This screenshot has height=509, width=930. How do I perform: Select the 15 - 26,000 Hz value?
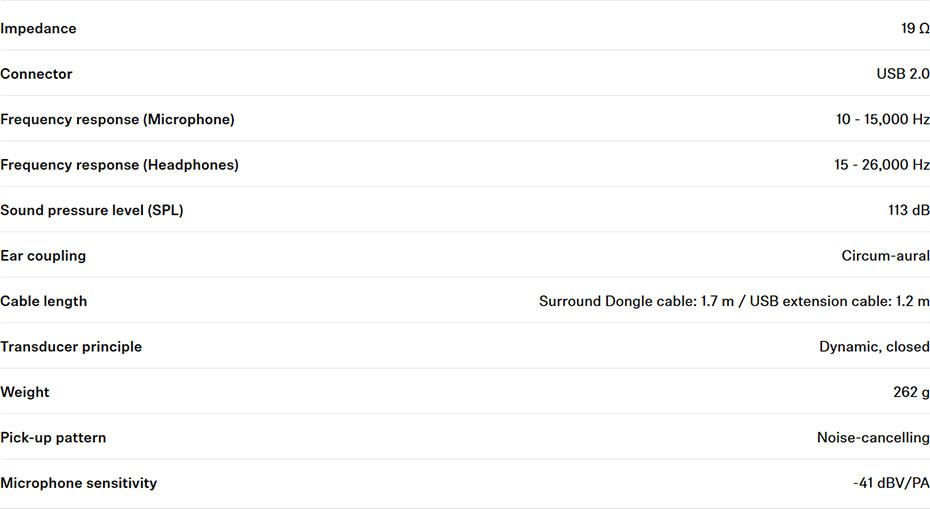(881, 165)
